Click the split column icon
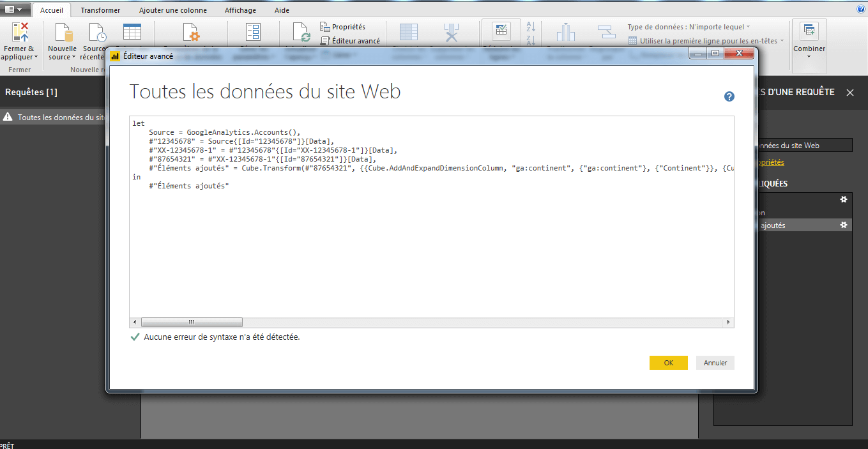Screen dimensions: 868x449 coord(565,32)
